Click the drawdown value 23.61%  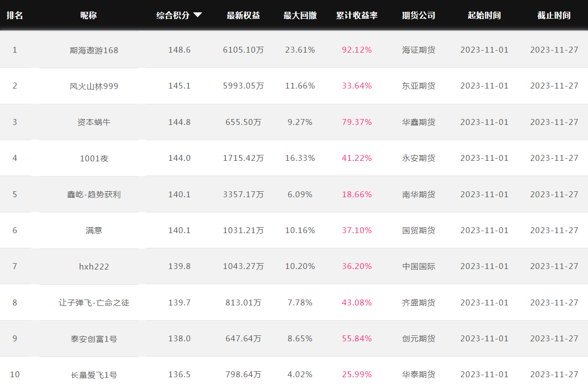point(300,50)
